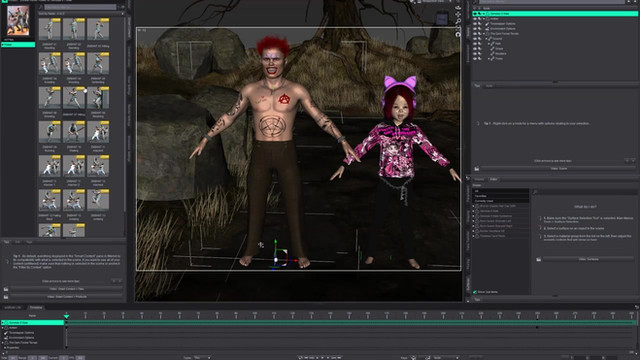The width and height of the screenshot is (640, 360).
Task: Click the Tonemapper Options node icon
Action: click(487, 24)
